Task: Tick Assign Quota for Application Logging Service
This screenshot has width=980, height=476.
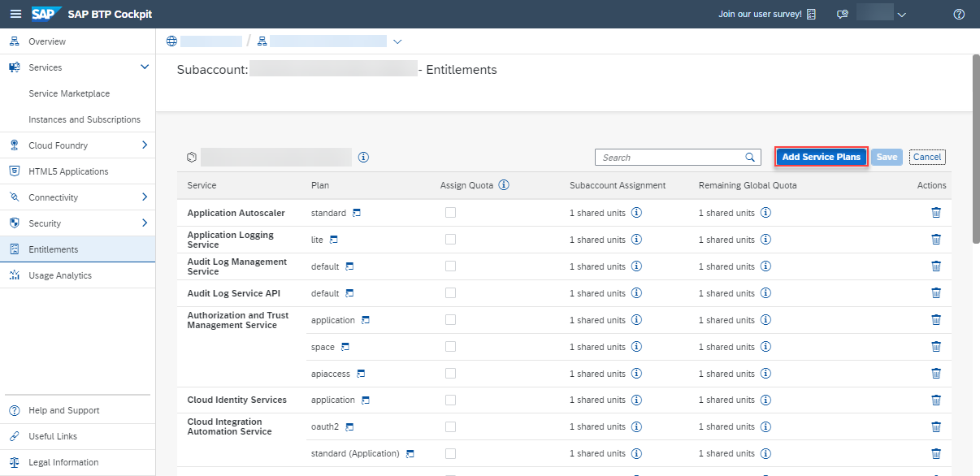Action: tap(450, 240)
